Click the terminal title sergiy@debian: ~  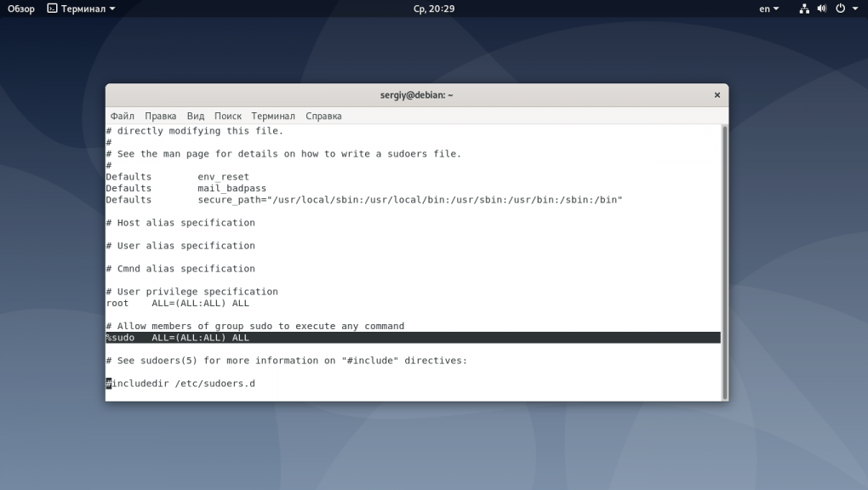point(416,95)
